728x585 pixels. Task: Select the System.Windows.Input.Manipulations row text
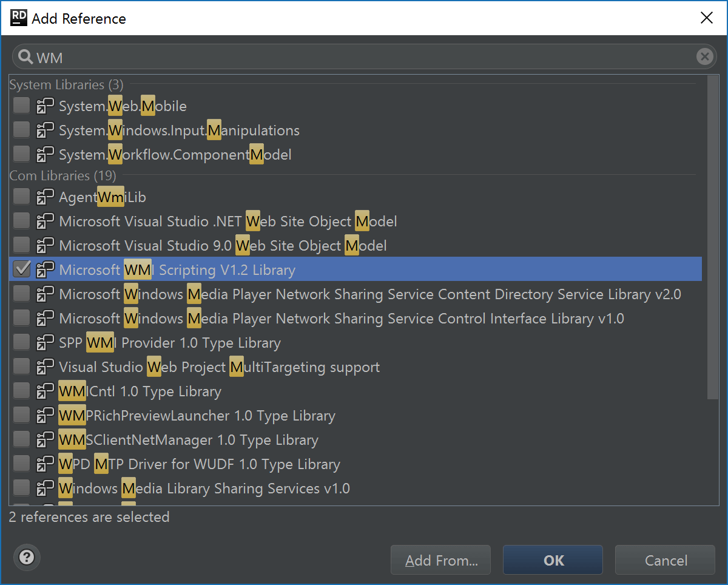(x=179, y=130)
